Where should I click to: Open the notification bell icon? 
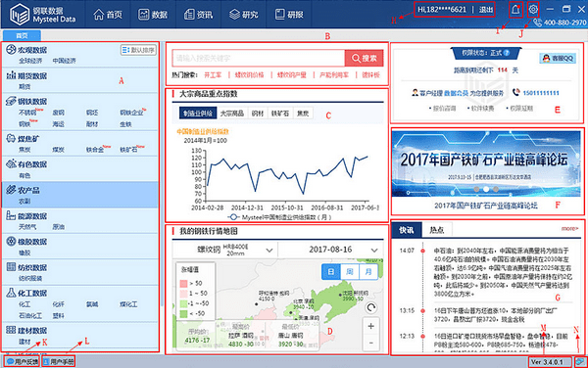[515, 10]
